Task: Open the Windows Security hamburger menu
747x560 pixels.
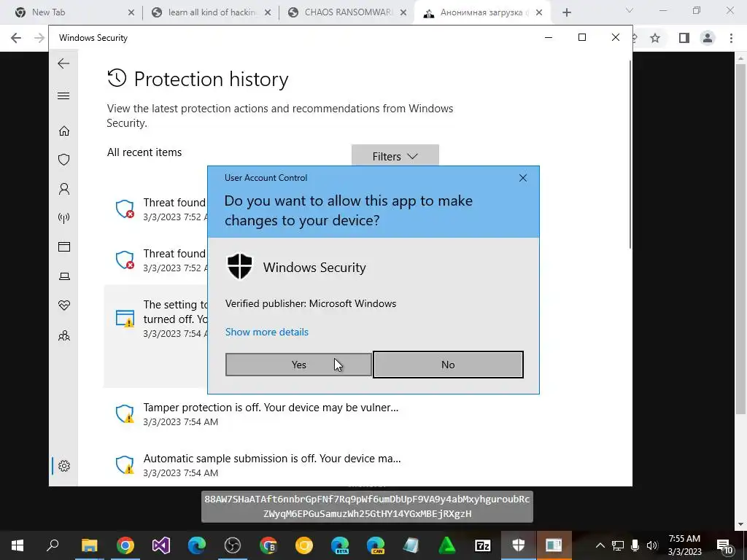Action: (x=63, y=96)
